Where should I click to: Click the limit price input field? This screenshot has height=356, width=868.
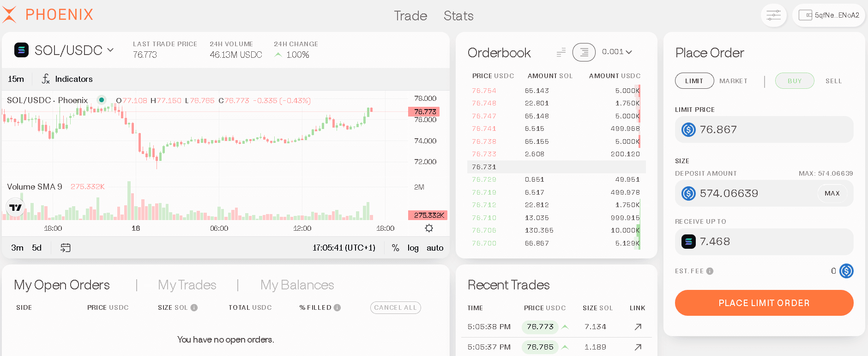(x=764, y=129)
